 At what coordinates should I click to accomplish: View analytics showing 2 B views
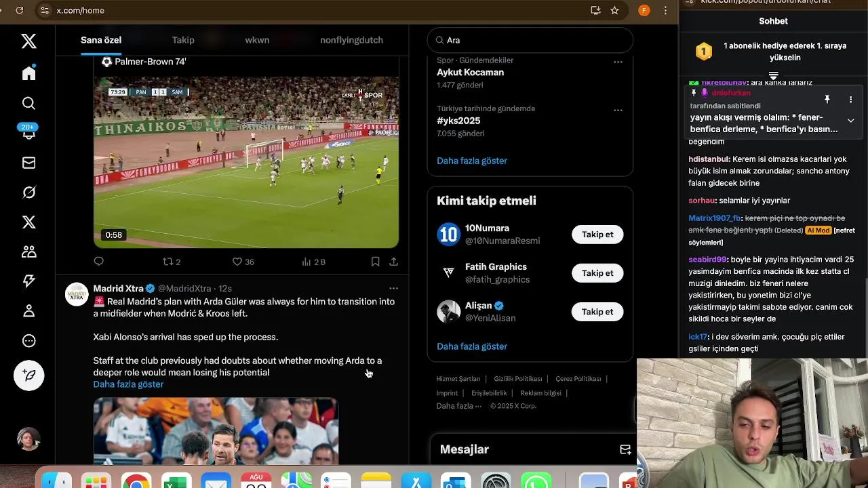(x=313, y=262)
